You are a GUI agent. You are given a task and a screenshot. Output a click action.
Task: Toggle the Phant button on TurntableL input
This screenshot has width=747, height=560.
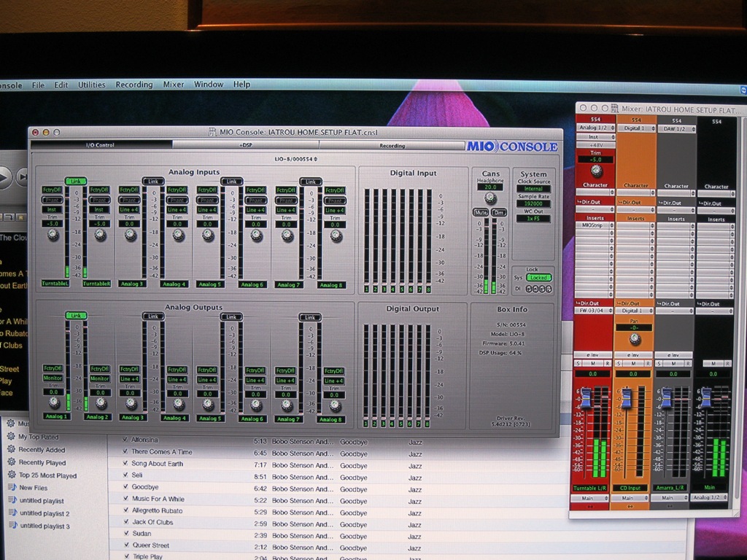coord(53,200)
